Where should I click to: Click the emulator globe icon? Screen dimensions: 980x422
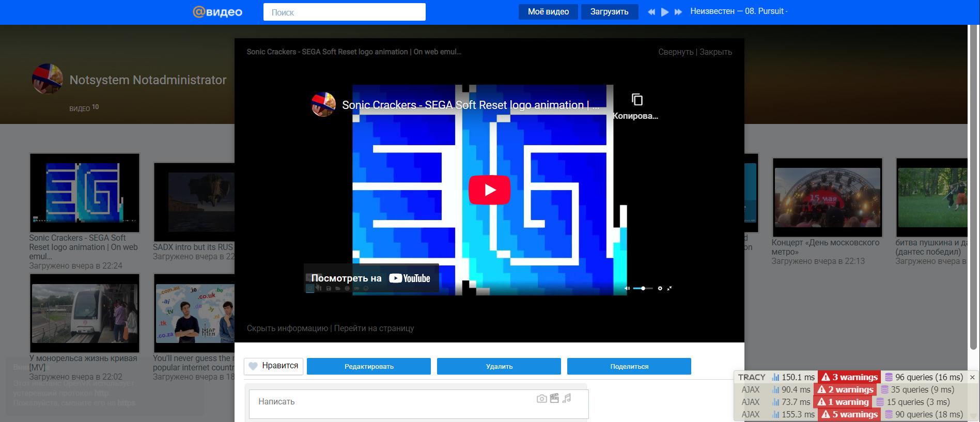347,288
